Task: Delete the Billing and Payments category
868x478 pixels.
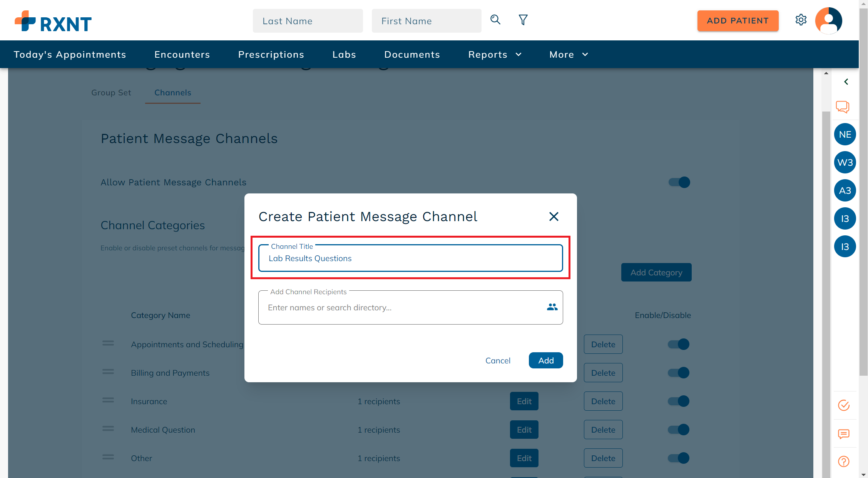Action: [603, 373]
